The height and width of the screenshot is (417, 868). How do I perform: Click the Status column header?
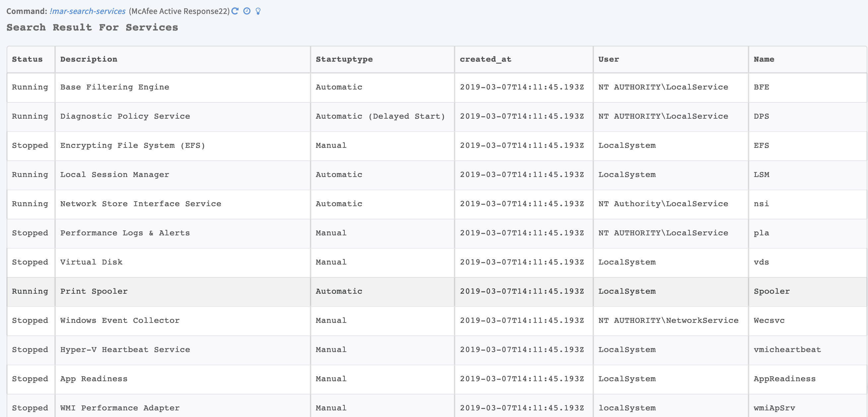(27, 59)
